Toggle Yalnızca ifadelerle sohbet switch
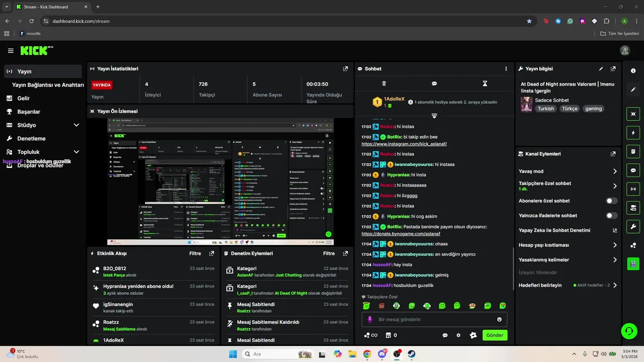Viewport: 644px width, 362px height. point(611,216)
